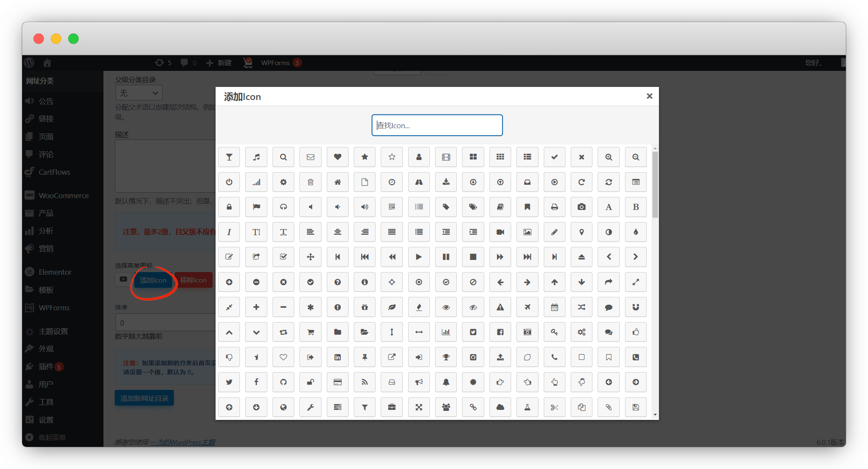This screenshot has width=868, height=469.
Task: Pick the eye icon
Action: point(446,307)
